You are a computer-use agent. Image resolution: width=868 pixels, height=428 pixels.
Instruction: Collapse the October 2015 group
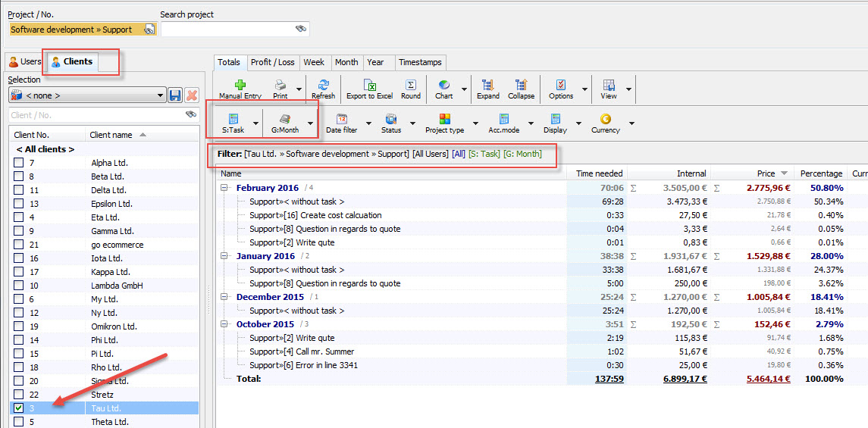[224, 324]
